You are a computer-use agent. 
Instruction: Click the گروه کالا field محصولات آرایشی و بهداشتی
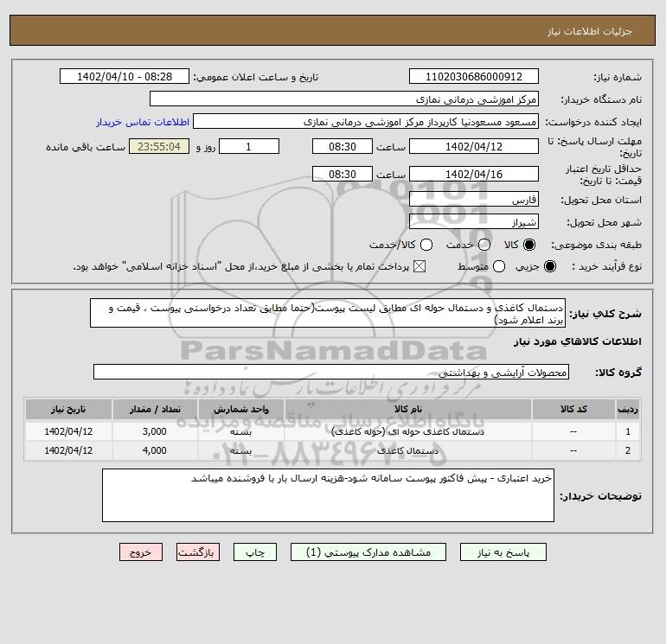pyautogui.click(x=331, y=373)
